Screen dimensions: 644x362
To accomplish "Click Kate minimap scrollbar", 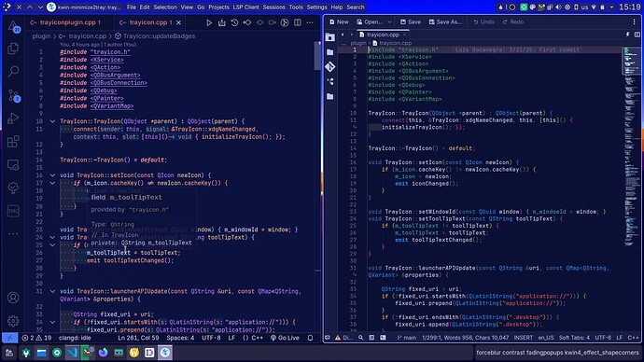I will click(x=631, y=147).
